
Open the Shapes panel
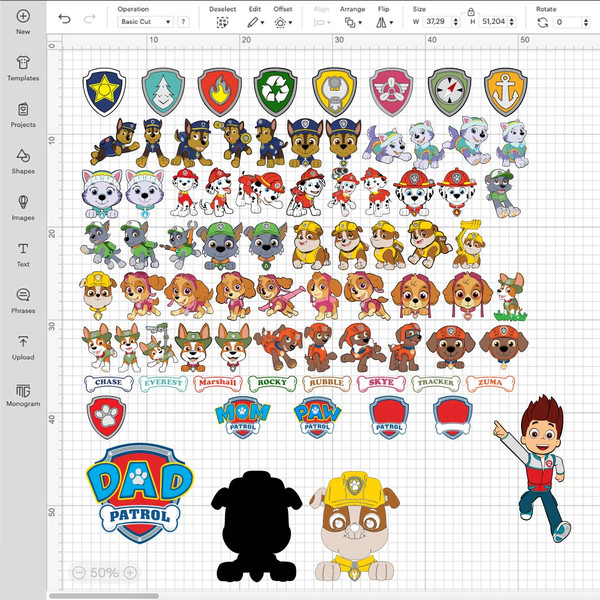point(23,156)
